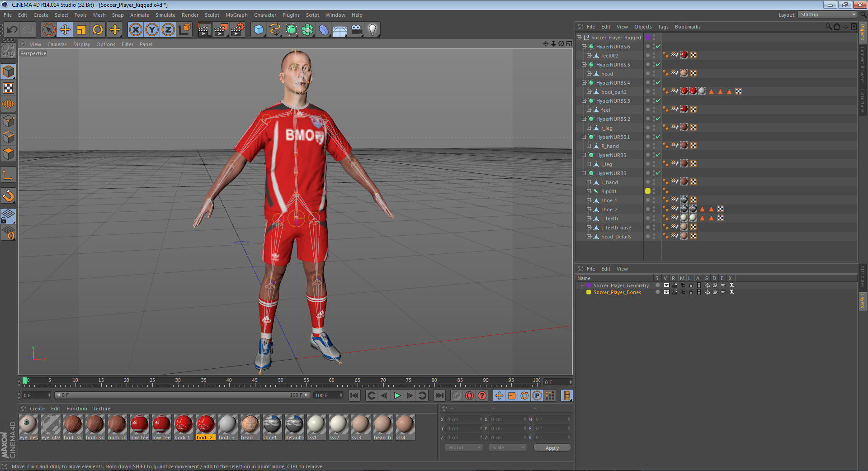
Task: Activate the Scale tool
Action: click(81, 30)
